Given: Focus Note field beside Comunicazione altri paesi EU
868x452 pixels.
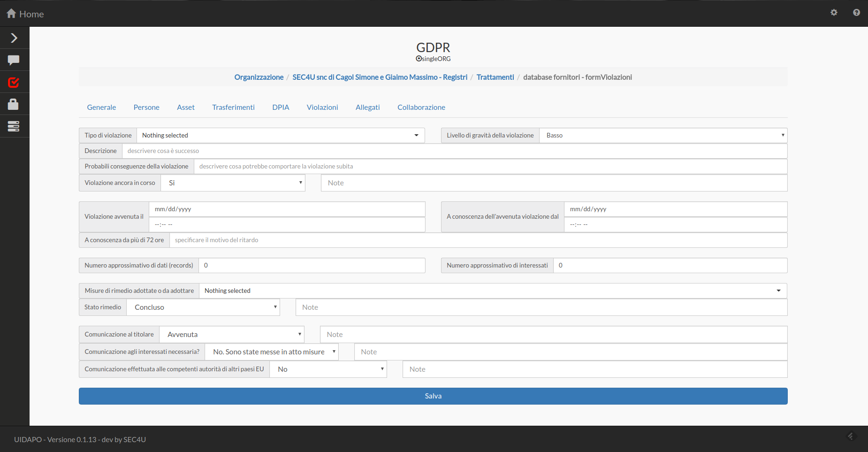Looking at the screenshot, I should [x=595, y=369].
